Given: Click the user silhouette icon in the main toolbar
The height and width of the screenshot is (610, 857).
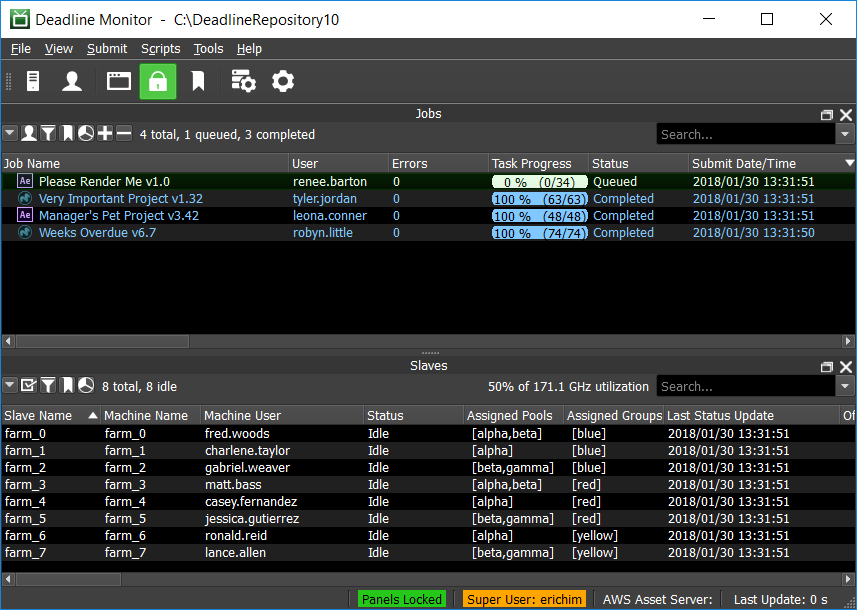Looking at the screenshot, I should click(x=72, y=81).
